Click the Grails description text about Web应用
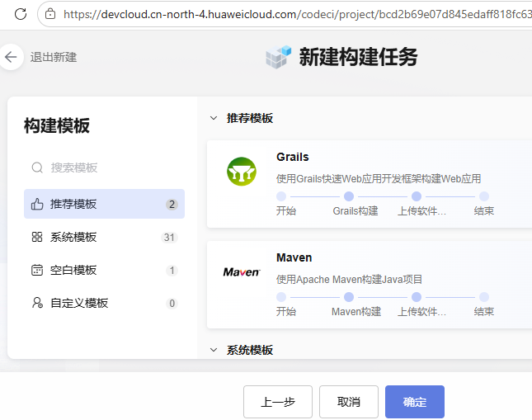The height and width of the screenshot is (420, 532). pos(379,178)
